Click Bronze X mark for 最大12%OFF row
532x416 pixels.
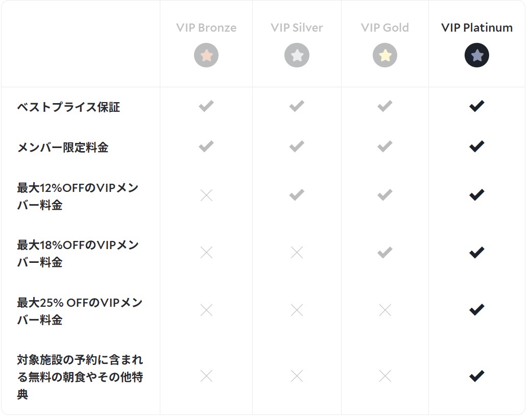click(206, 195)
